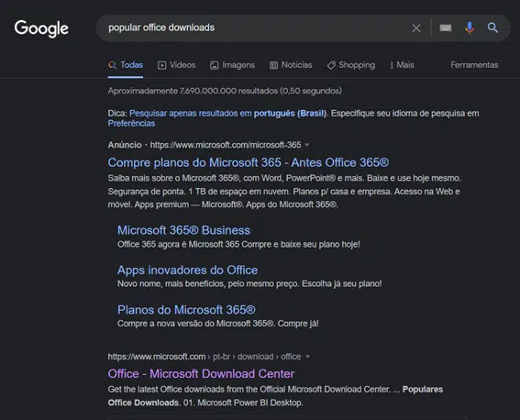
Task: Expand the Mais menu
Action: pos(402,65)
